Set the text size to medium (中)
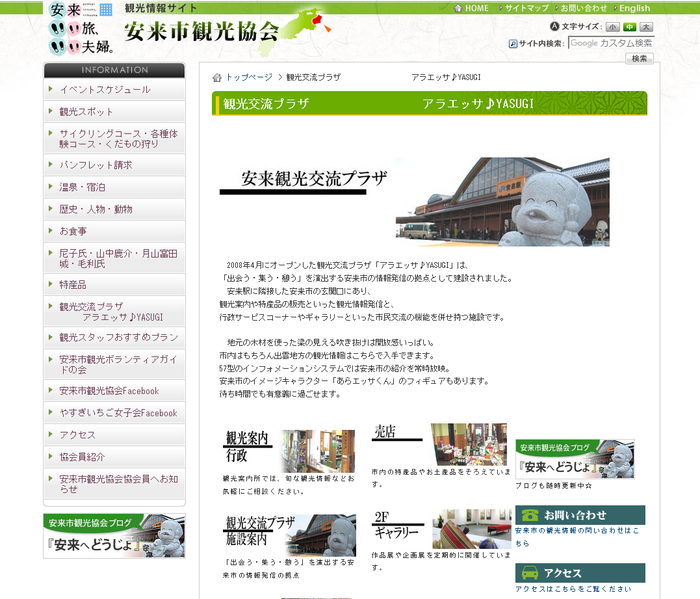 pos(629,27)
